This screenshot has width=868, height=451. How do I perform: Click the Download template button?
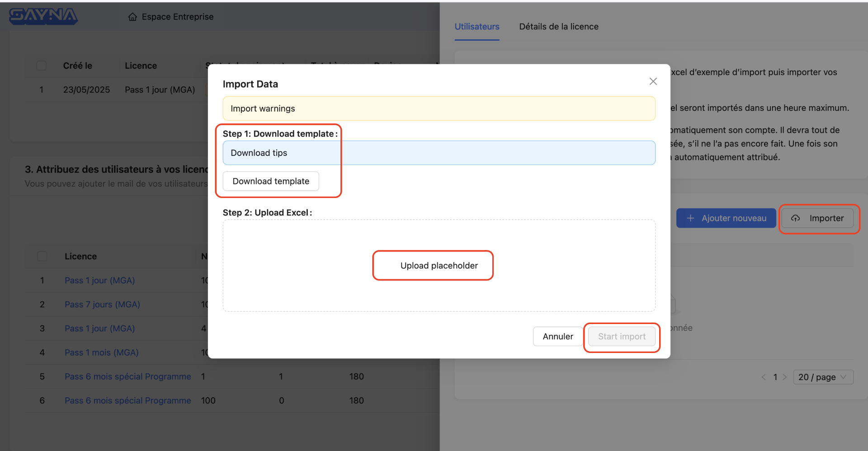pos(271,181)
